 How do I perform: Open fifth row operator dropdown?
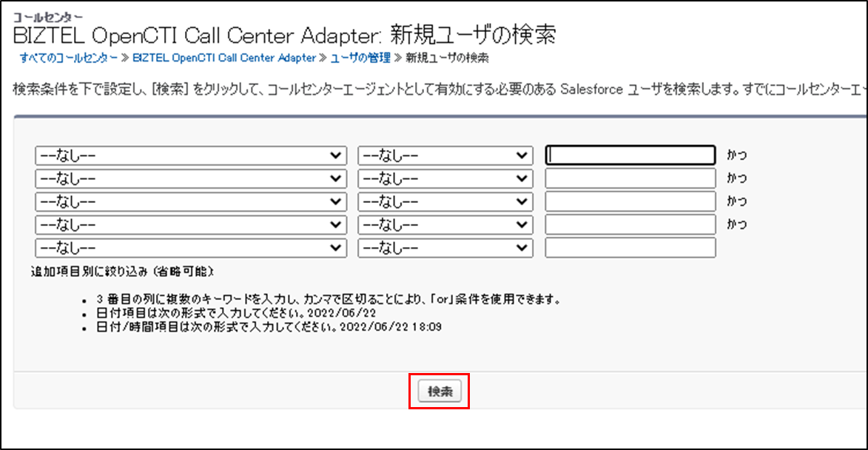(x=445, y=247)
